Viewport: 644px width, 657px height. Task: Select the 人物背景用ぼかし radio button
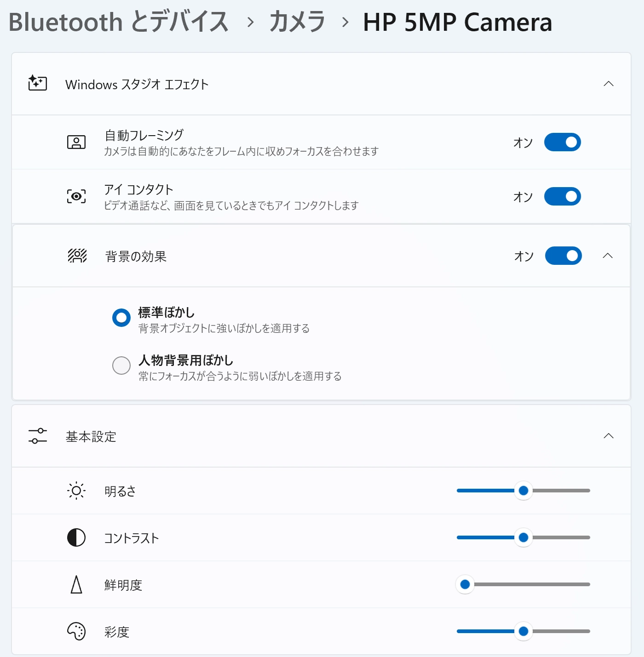pyautogui.click(x=121, y=366)
